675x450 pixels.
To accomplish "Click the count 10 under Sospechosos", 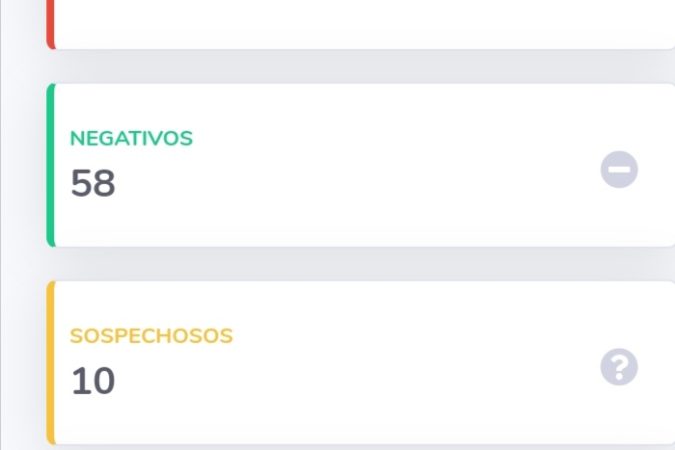I will pos(93,381).
